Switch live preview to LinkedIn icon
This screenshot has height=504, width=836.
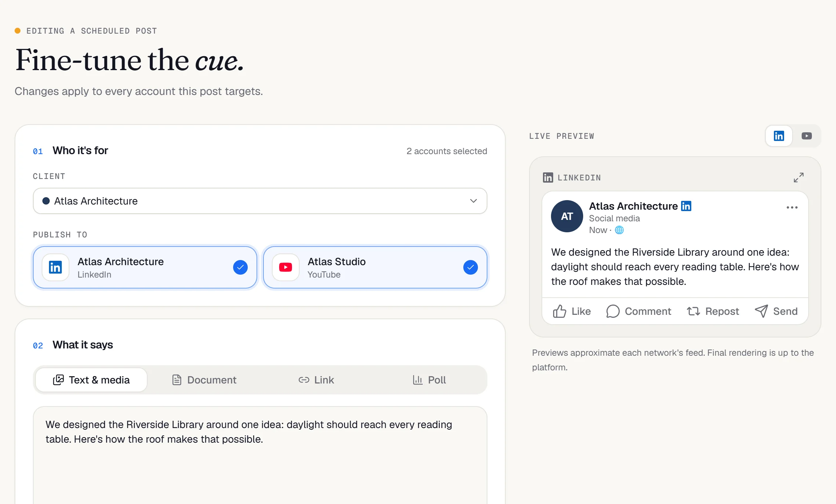click(x=779, y=136)
